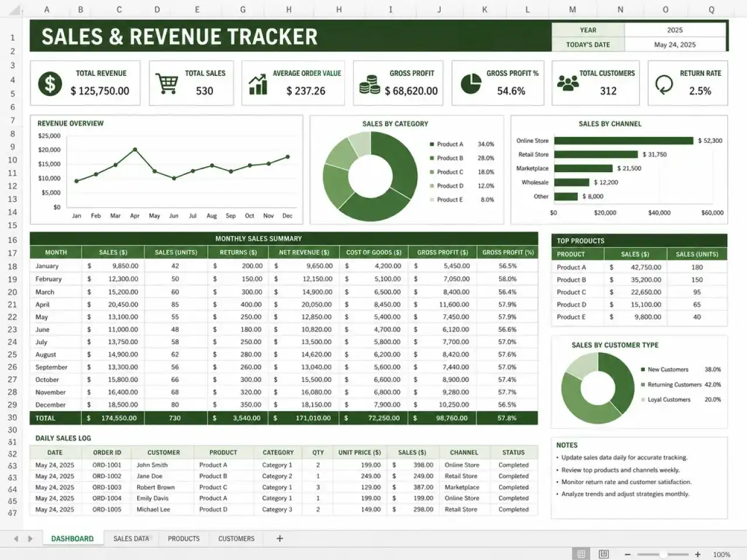
Task: Select the year 2025 cell
Action: [x=675, y=30]
